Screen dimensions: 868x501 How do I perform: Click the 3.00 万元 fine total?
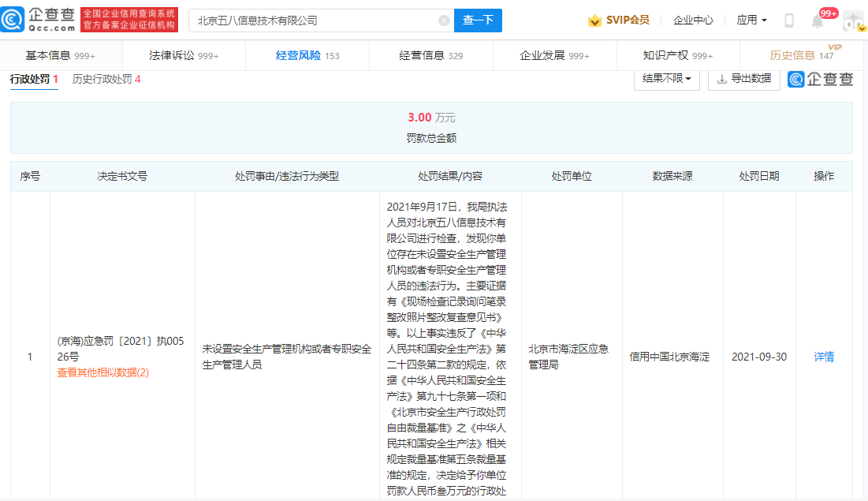[x=431, y=118]
